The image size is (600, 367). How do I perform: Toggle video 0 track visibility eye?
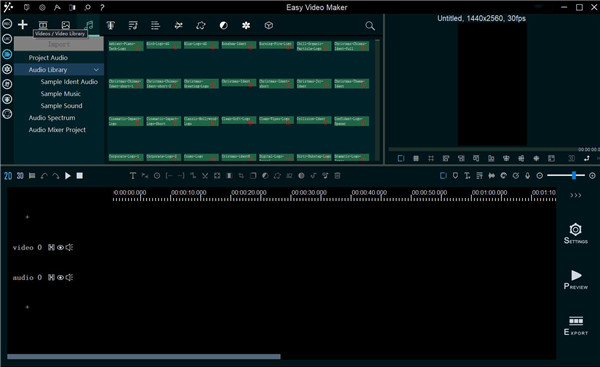click(x=60, y=248)
